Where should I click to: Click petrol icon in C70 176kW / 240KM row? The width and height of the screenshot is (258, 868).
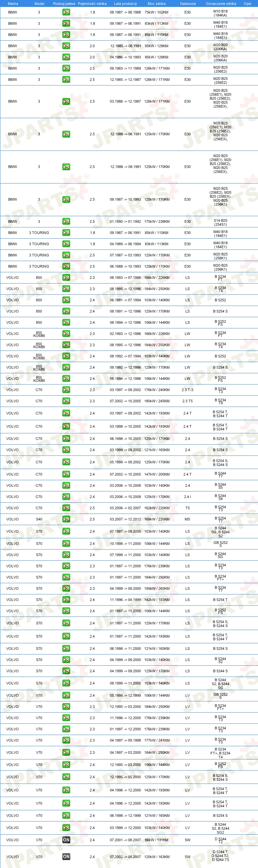pyautogui.click(x=66, y=390)
